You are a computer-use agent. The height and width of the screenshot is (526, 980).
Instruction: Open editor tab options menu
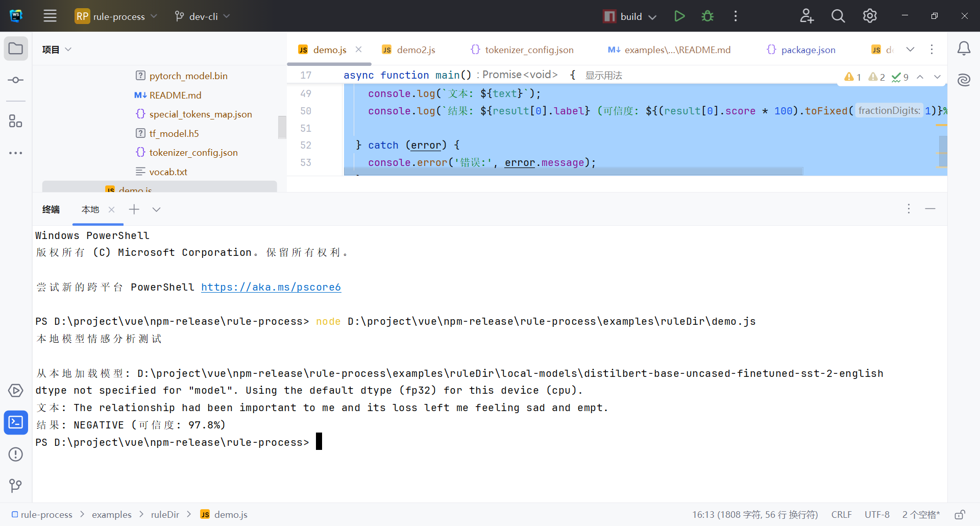(x=932, y=50)
